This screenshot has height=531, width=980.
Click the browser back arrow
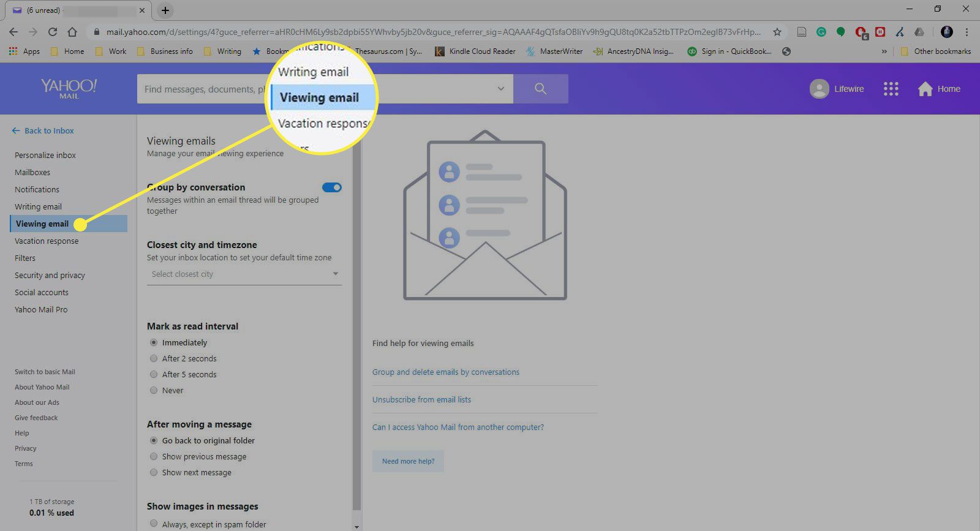click(13, 32)
